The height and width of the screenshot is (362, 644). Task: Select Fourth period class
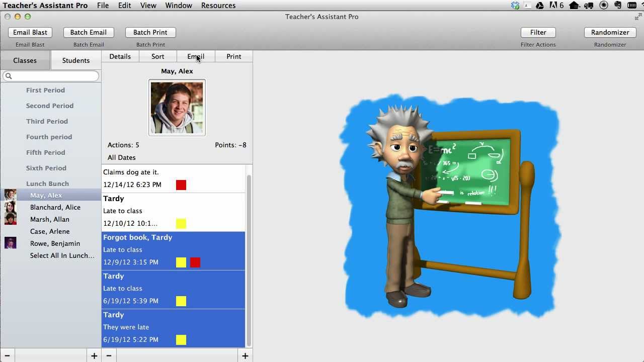(50, 137)
